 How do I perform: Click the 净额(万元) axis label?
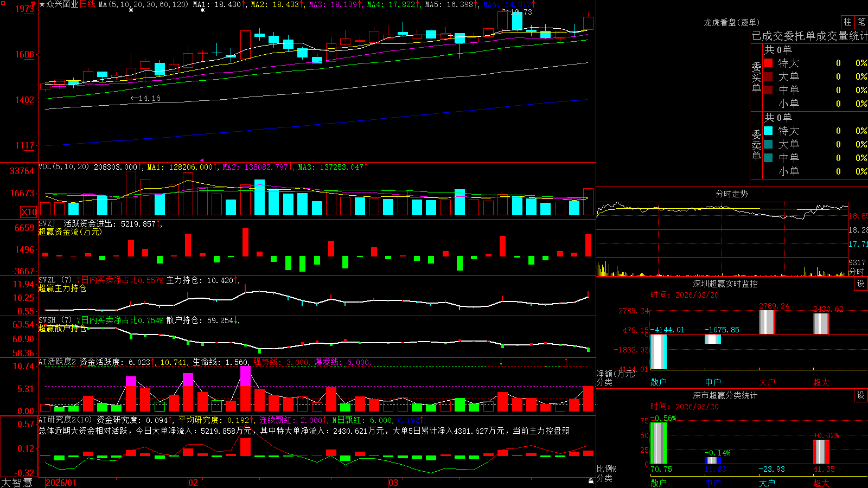pos(616,374)
